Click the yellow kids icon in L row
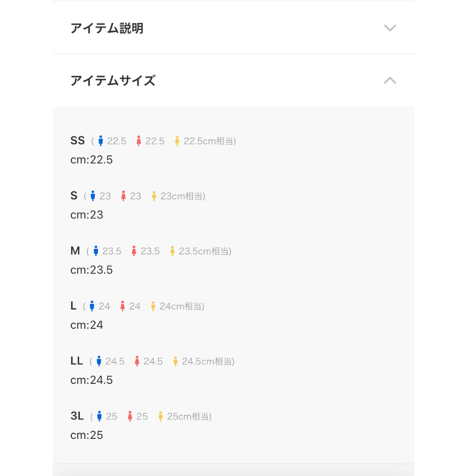Viewport: 476px width, 476px height. pos(153,306)
